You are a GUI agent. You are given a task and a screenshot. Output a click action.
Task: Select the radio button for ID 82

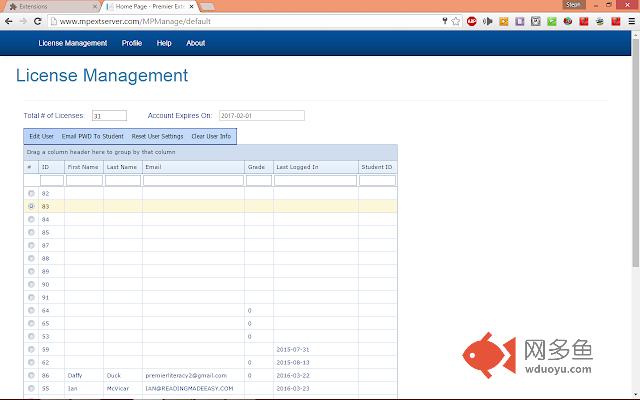31,193
